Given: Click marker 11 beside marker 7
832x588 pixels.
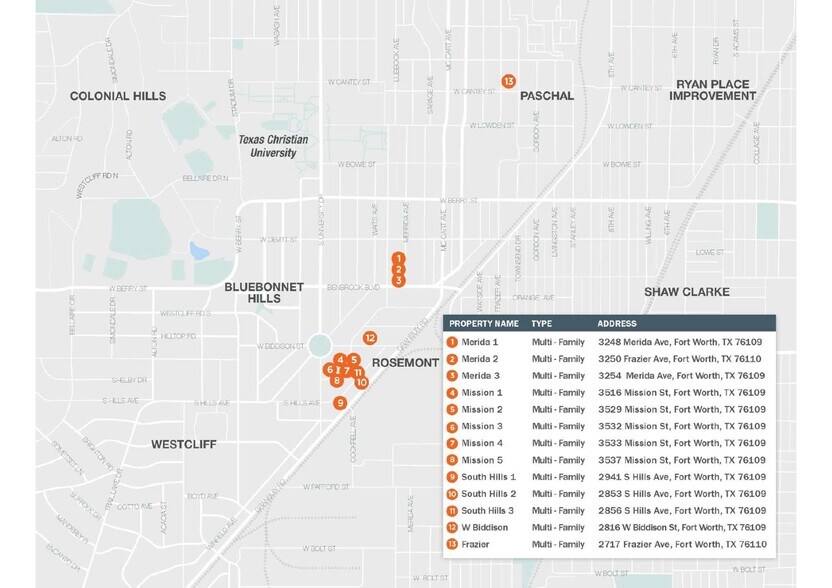Looking at the screenshot, I should [x=358, y=371].
